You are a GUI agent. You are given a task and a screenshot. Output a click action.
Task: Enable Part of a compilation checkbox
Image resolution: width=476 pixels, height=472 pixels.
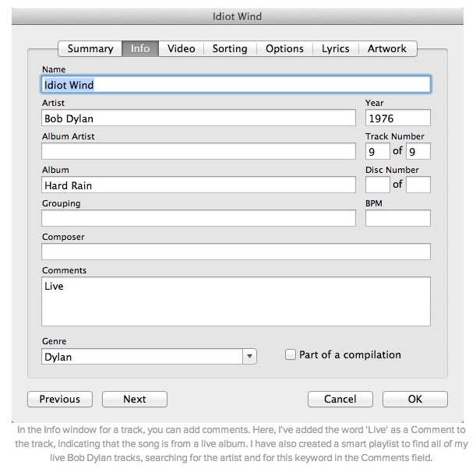(x=291, y=354)
